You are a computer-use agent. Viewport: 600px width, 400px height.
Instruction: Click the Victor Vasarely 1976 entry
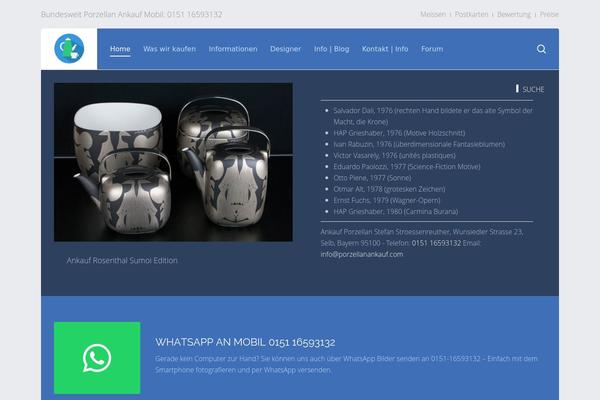pos(395,155)
